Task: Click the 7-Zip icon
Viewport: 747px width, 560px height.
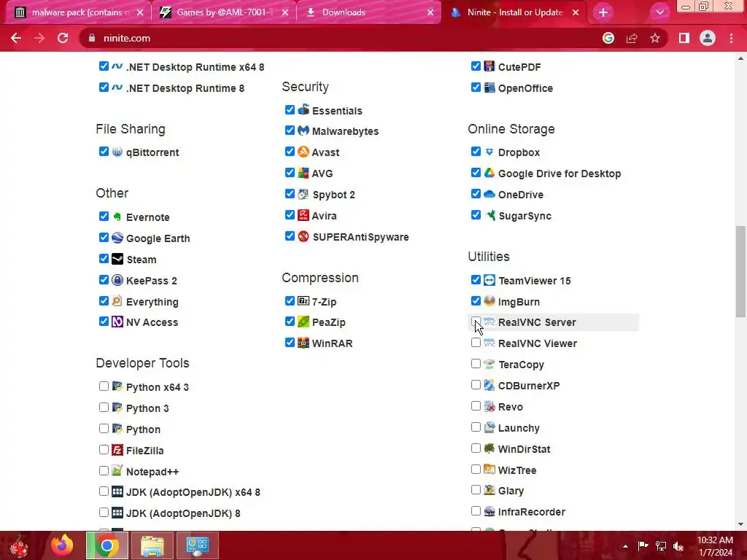Action: (303, 301)
